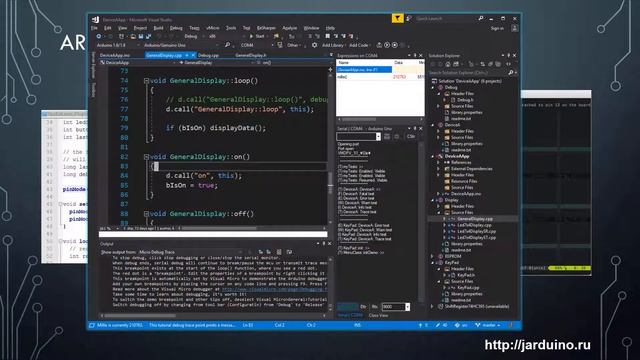
Task: Open the View menu
Action: point(122,28)
